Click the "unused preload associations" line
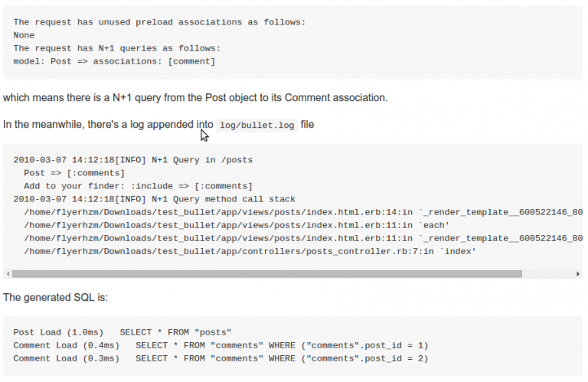This screenshot has width=588, height=382. (x=159, y=22)
